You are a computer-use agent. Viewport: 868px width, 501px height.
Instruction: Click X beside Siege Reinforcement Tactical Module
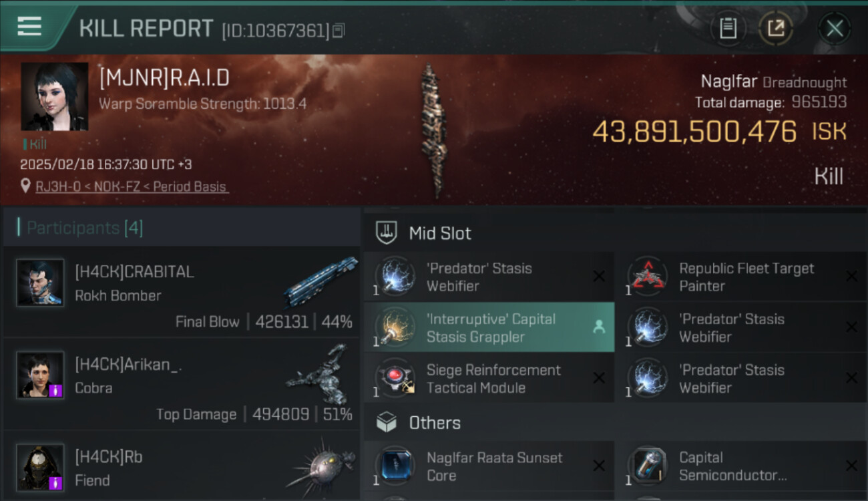pos(599,378)
